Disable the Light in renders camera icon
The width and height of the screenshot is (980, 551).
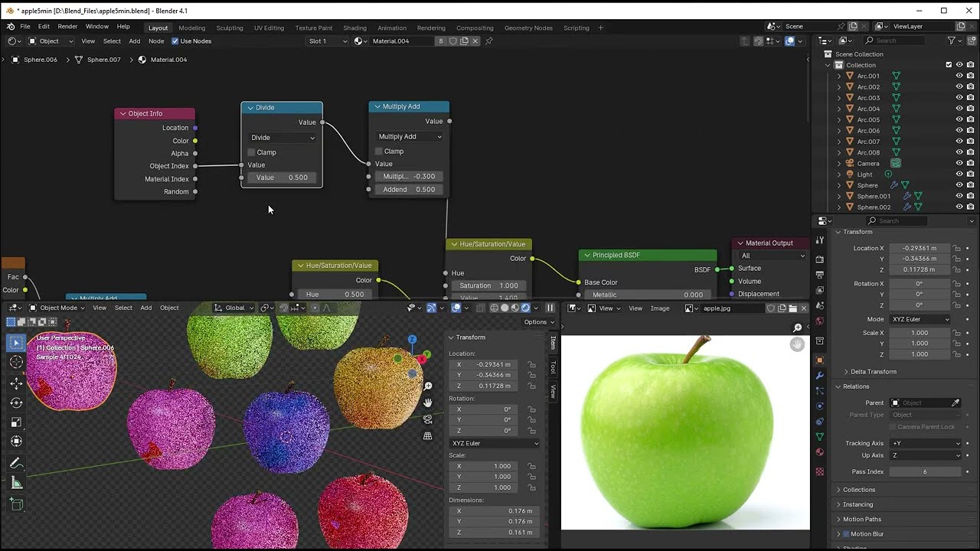coord(971,174)
